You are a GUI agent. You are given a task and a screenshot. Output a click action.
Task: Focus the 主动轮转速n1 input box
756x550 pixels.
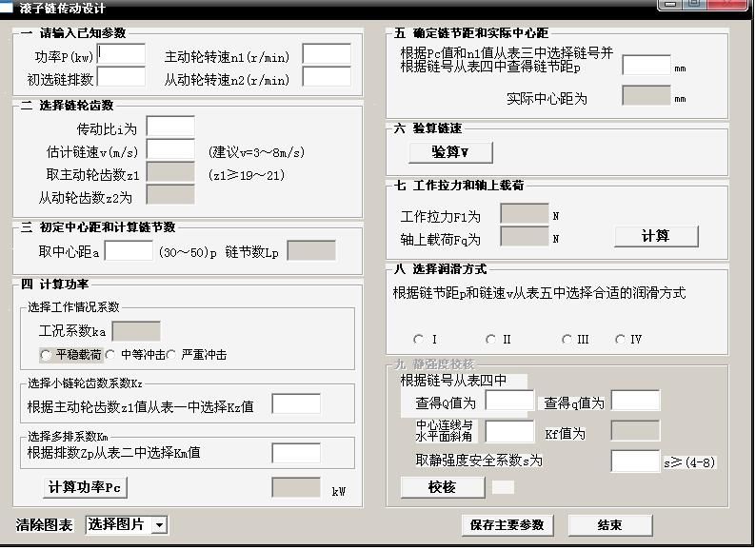coord(327,54)
